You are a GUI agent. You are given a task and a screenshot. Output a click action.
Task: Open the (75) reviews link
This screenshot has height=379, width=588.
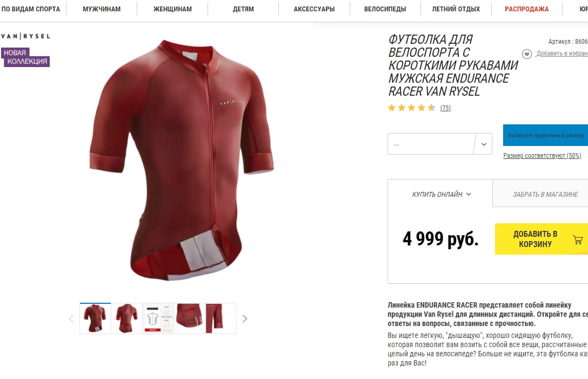[445, 108]
